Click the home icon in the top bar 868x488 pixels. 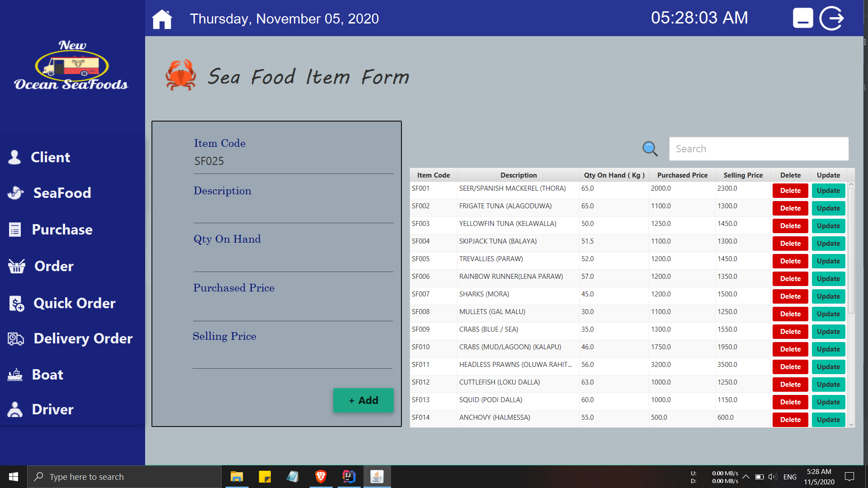162,19
